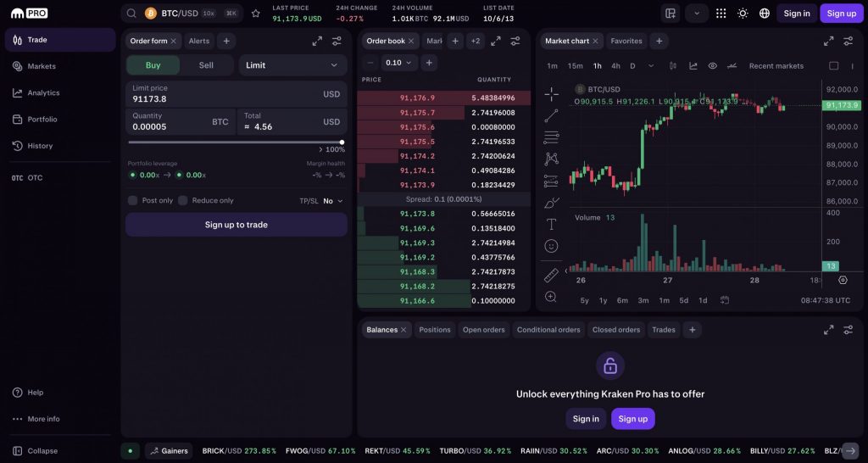Open the language globe icon
Viewport: 868px width, 463px height.
765,14
